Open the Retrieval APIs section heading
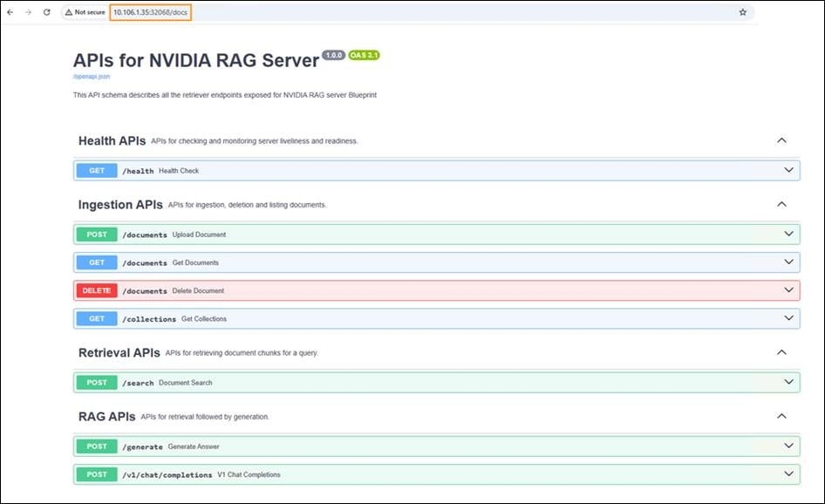Image resolution: width=825 pixels, height=504 pixels. [x=119, y=353]
